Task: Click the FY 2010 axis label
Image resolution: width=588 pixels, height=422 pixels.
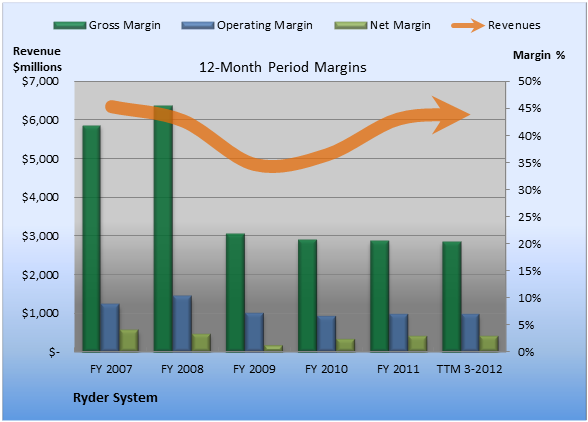Action: pyautogui.click(x=326, y=369)
